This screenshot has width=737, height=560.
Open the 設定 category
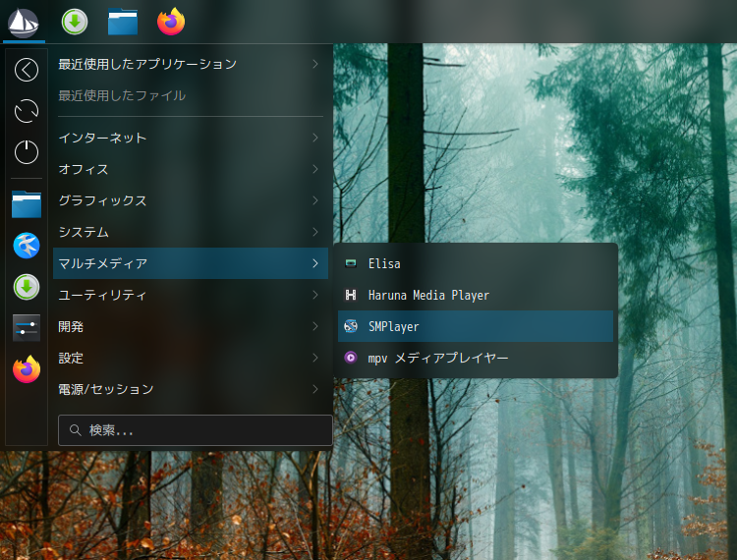point(191,358)
